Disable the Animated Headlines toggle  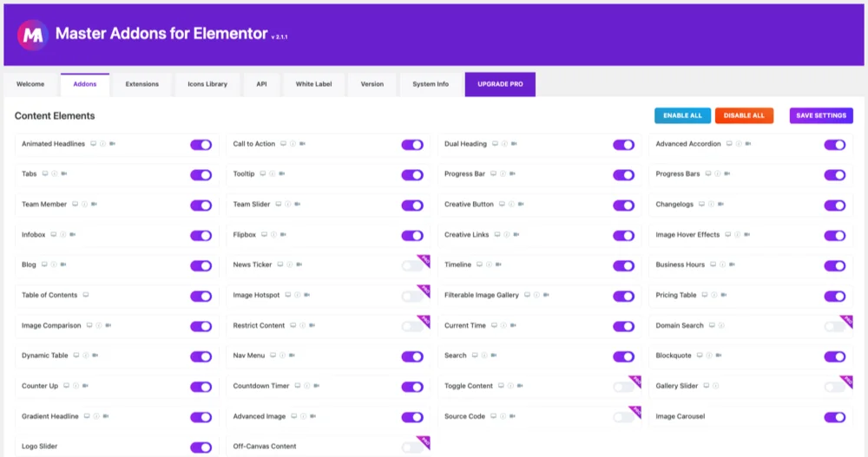point(201,145)
